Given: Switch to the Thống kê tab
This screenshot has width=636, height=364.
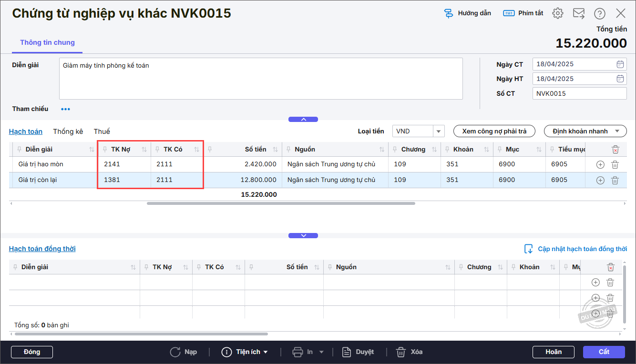Looking at the screenshot, I should [x=68, y=131].
